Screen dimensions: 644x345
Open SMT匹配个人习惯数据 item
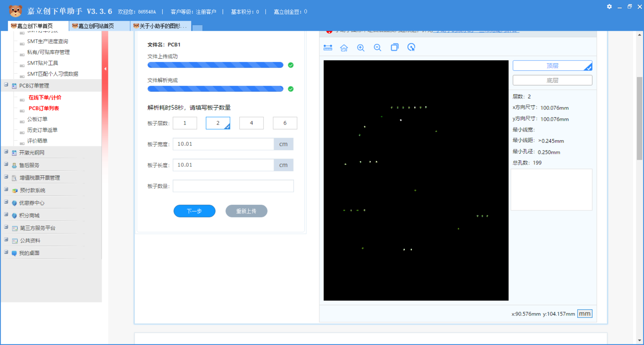coord(53,74)
